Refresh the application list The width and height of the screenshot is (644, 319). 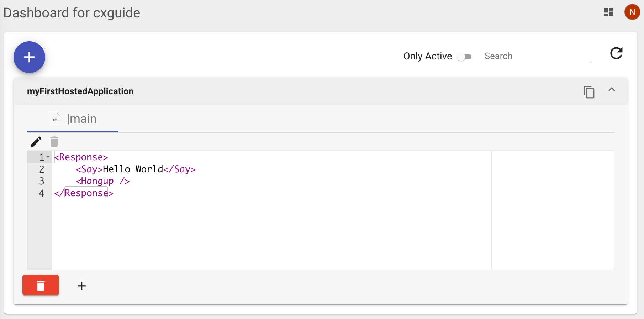tap(616, 53)
